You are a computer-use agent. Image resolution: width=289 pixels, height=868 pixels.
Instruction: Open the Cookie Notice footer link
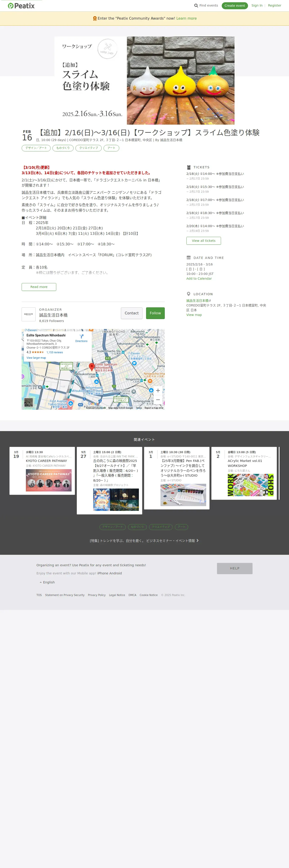click(149, 595)
